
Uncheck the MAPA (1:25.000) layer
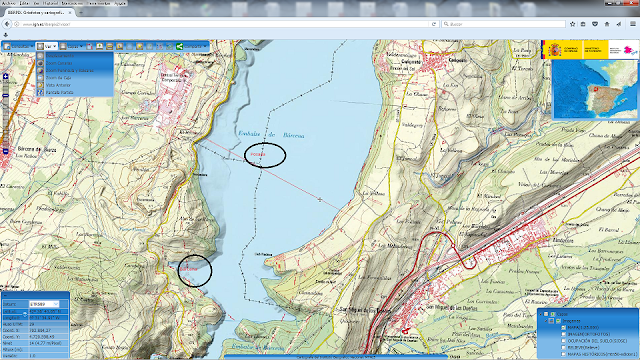click(563, 327)
